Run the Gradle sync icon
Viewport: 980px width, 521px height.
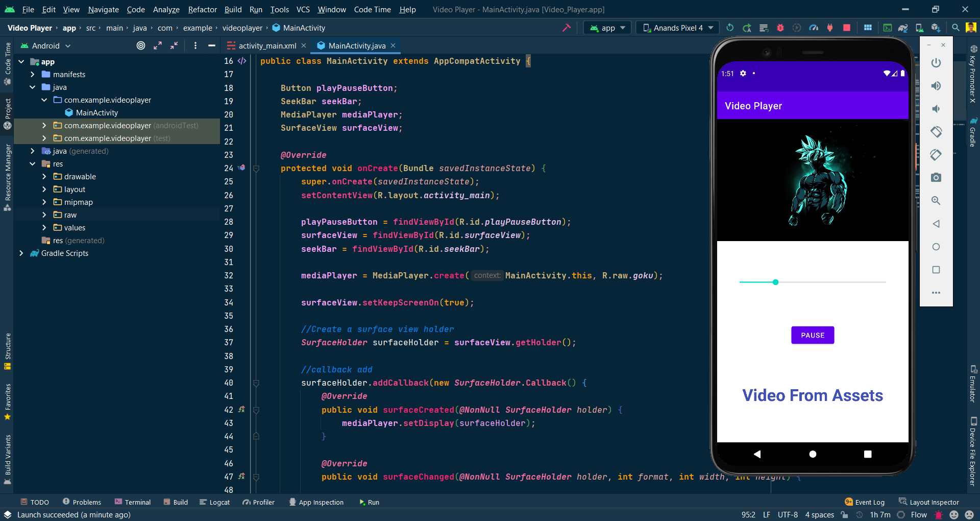[903, 28]
